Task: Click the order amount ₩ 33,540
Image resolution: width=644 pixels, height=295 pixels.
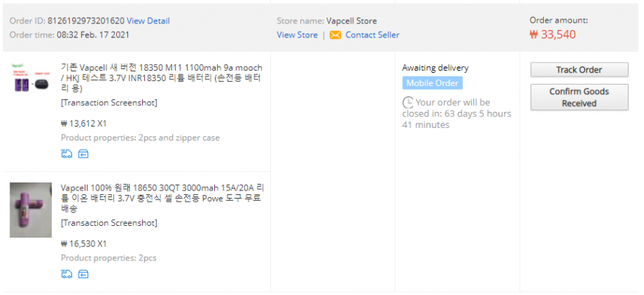Action: [553, 35]
